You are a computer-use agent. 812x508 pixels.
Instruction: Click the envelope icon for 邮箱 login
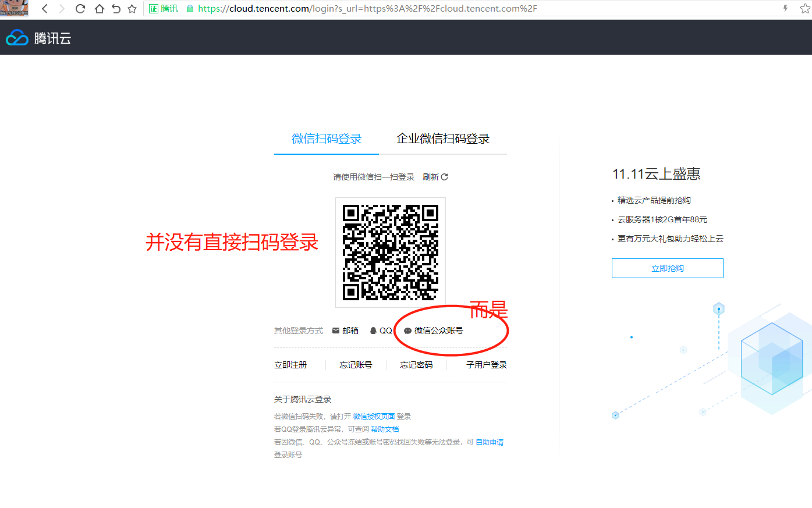coord(336,331)
